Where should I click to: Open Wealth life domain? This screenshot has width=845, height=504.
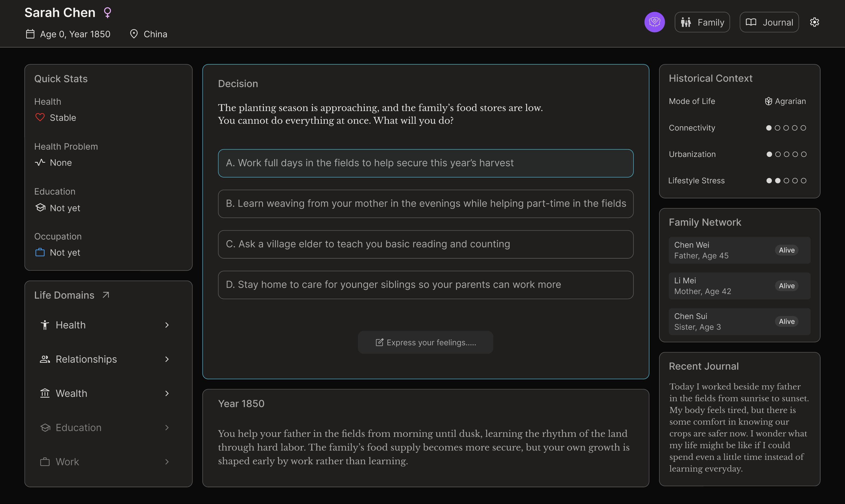click(x=105, y=393)
